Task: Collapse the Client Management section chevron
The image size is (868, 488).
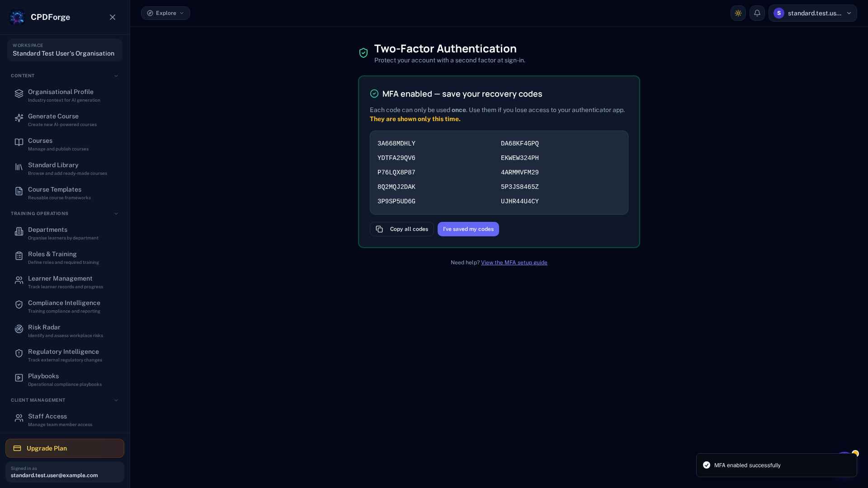Action: (x=116, y=400)
